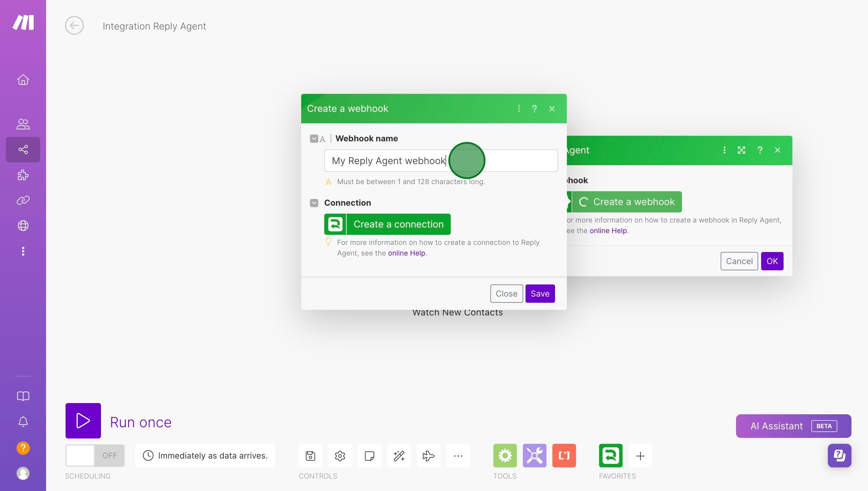
Task: Save scenario with the disk icon
Action: pos(310,456)
